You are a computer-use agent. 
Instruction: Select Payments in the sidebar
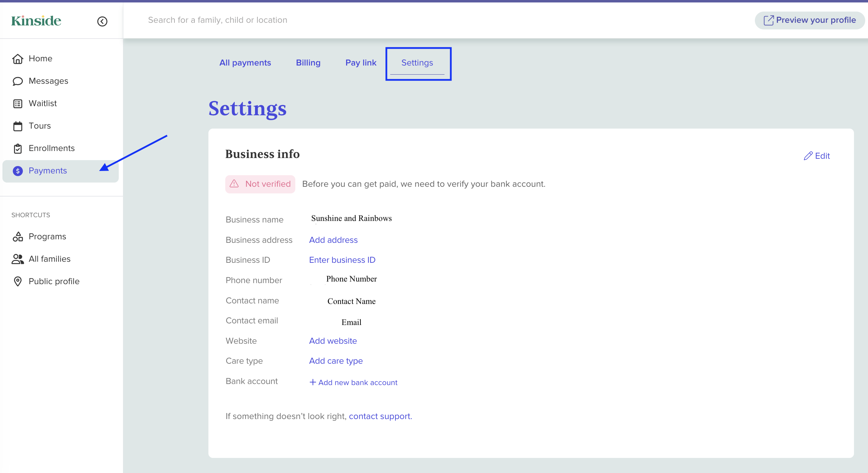click(61, 171)
